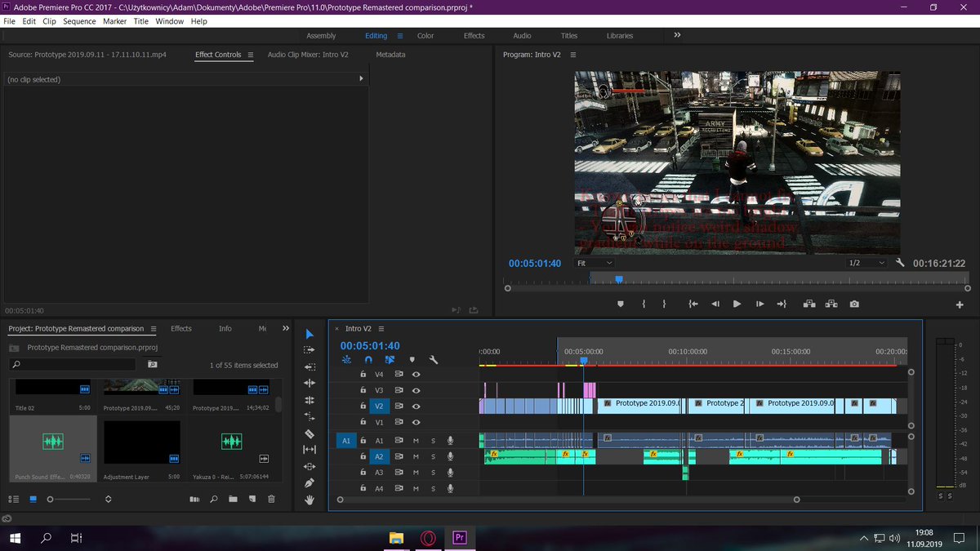Play the sequence in Program monitor
The height and width of the screenshot is (551, 980).
[737, 304]
